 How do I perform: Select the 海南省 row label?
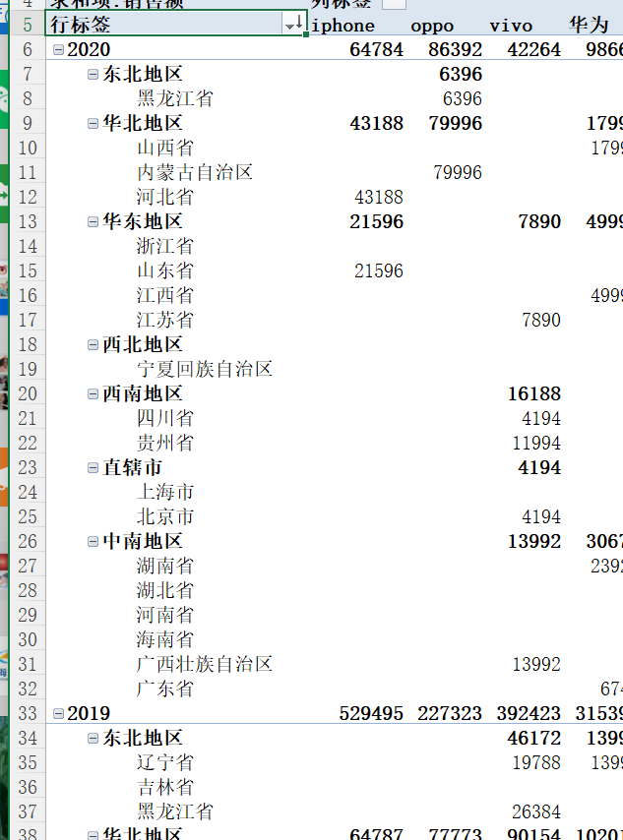(x=164, y=639)
